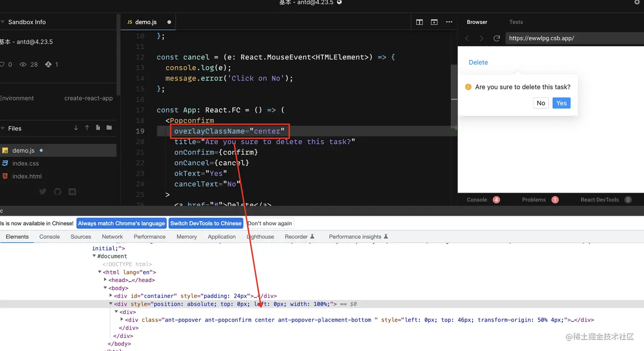Viewport: 644px width, 351px height.
Task: Click No in the delete confirmation
Action: pos(541,103)
